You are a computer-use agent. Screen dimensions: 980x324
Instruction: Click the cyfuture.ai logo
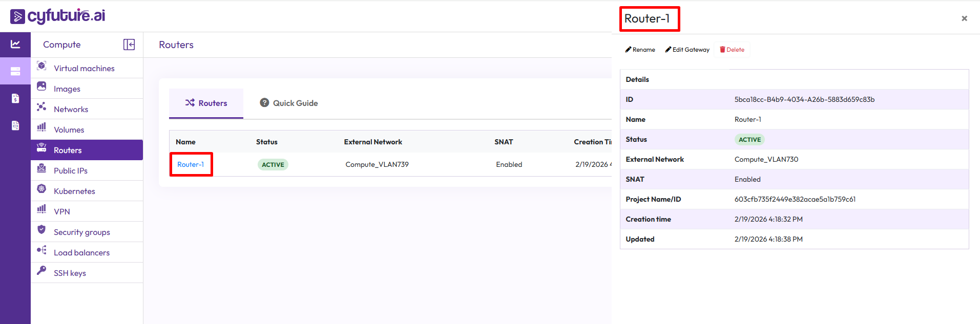pyautogui.click(x=57, y=16)
